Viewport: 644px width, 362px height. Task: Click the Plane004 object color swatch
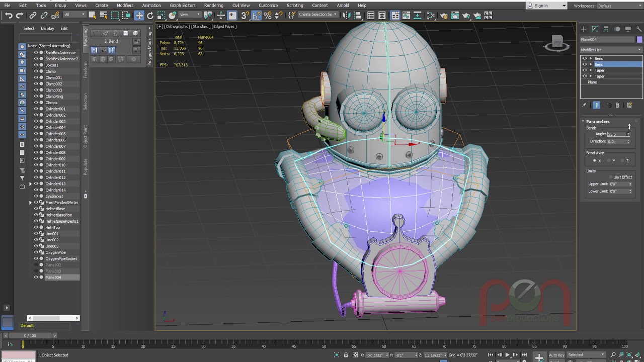click(x=639, y=40)
